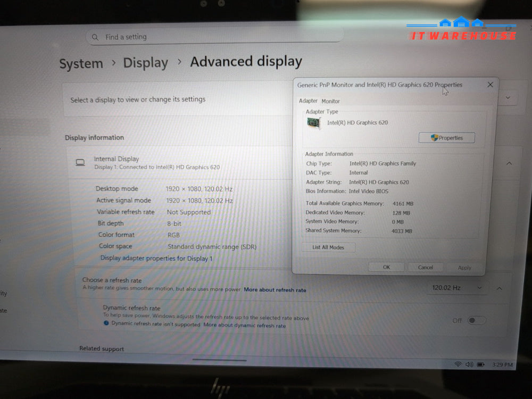This screenshot has width=532, height=399.
Task: Click the 3:29 PM clock
Action: 502,365
